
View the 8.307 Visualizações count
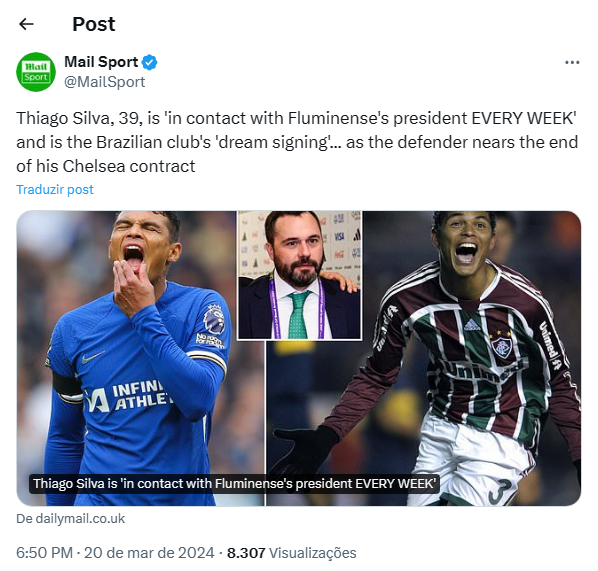click(x=292, y=552)
